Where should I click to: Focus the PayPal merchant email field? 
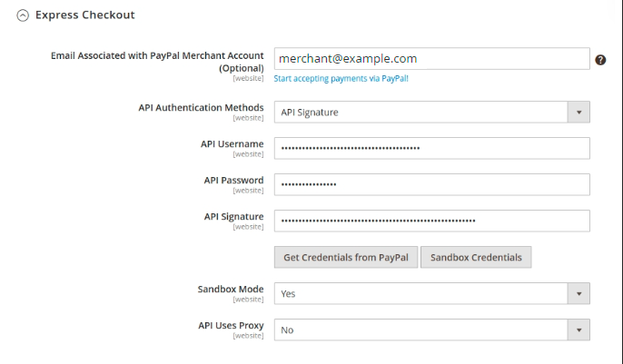pos(431,59)
